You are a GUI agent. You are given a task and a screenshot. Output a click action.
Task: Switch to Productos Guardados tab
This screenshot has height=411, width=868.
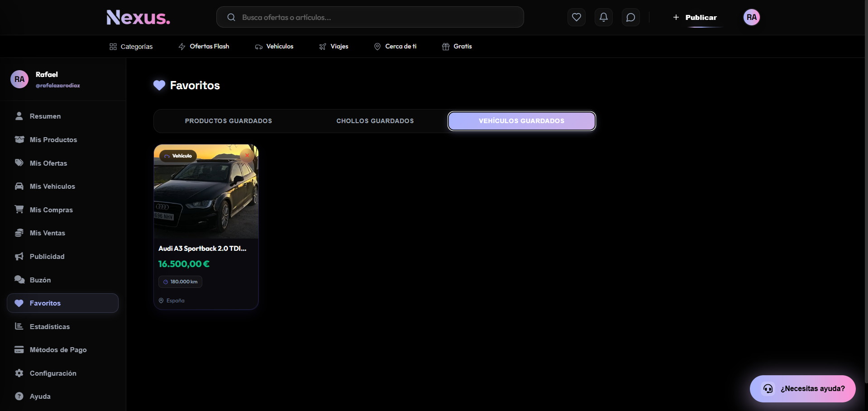(229, 121)
